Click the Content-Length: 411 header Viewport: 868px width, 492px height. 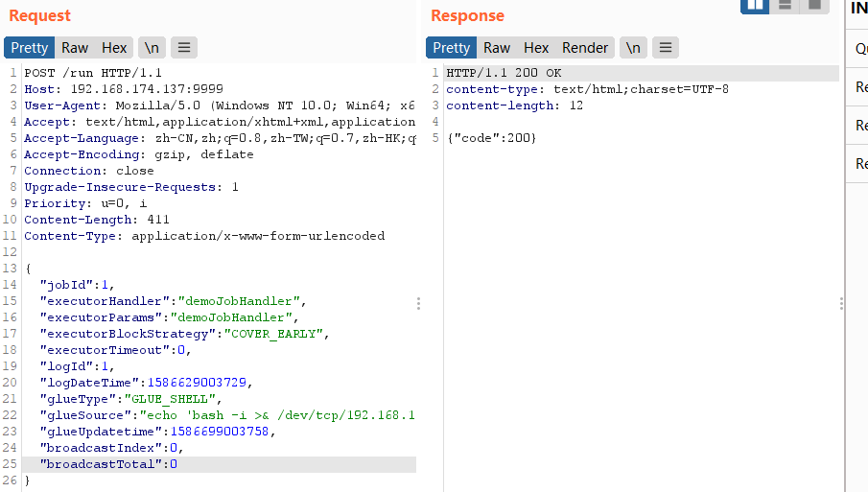(x=96, y=220)
